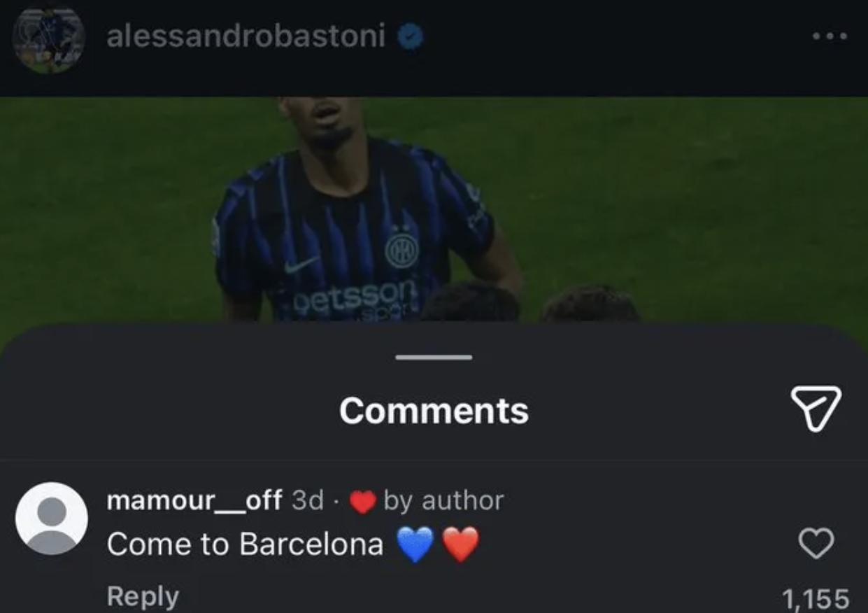Open alessandrobastoni's profile picture
The width and height of the screenshot is (868, 613).
(48, 40)
